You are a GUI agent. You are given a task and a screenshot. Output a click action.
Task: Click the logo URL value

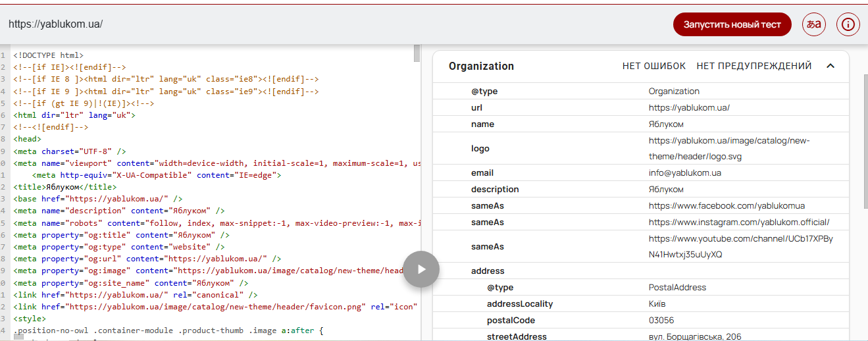[729, 149]
